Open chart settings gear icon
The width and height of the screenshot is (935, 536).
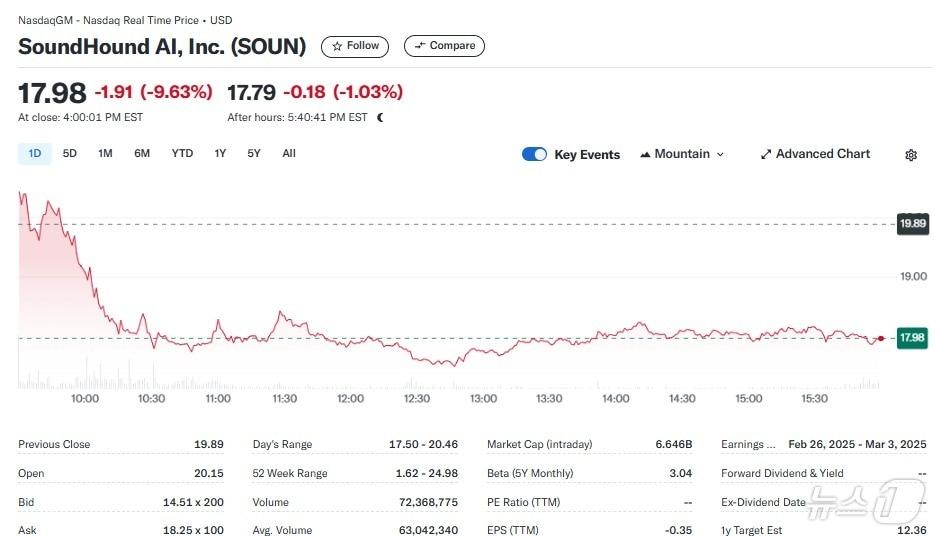910,155
